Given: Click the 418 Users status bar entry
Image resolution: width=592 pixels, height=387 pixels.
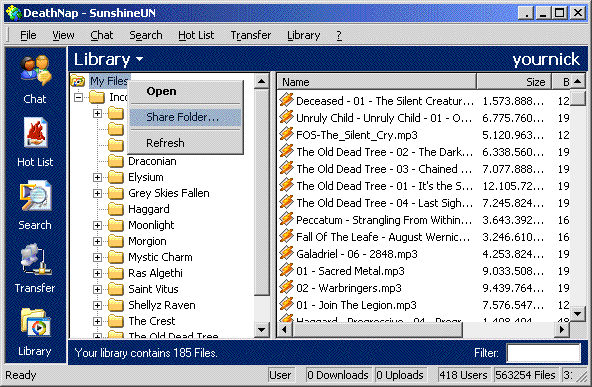Looking at the screenshot, I should (463, 375).
